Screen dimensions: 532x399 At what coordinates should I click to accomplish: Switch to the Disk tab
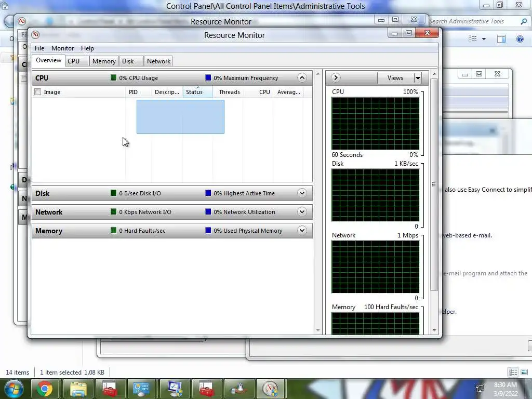pyautogui.click(x=131, y=61)
